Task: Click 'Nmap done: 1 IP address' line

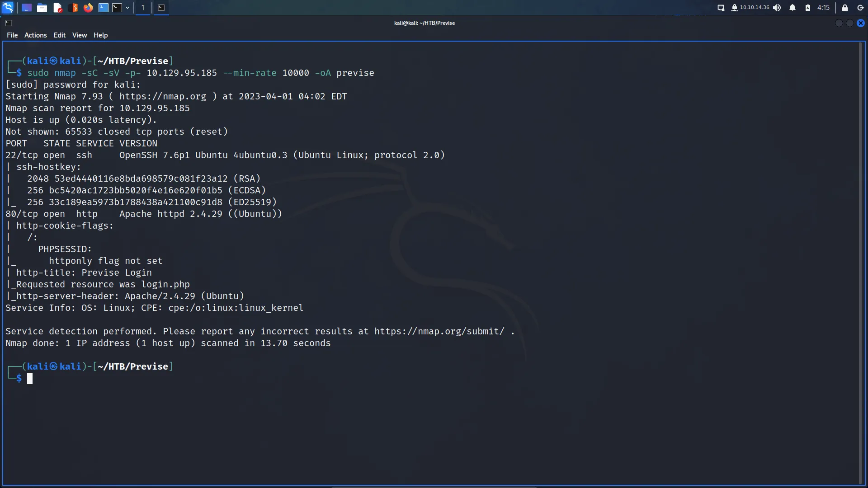Action: pyautogui.click(x=168, y=343)
